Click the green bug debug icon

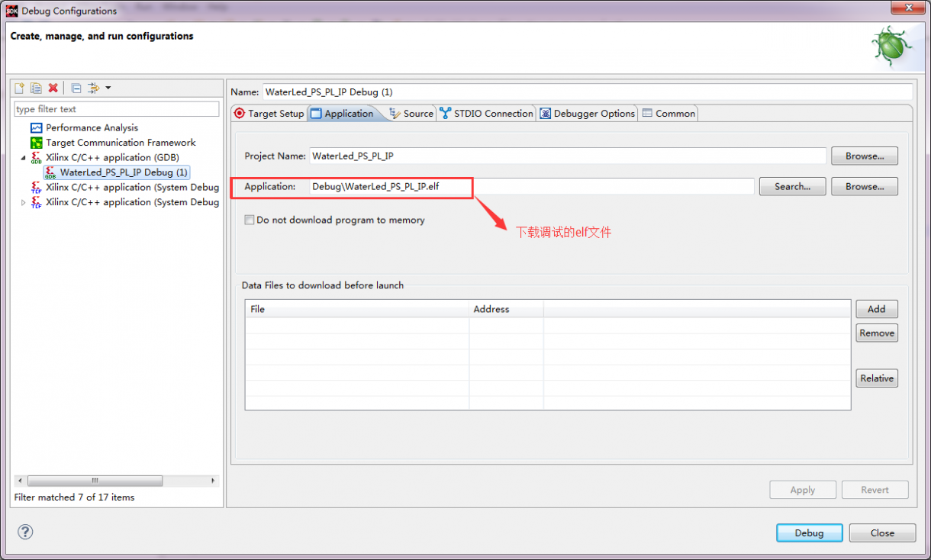pyautogui.click(x=892, y=47)
